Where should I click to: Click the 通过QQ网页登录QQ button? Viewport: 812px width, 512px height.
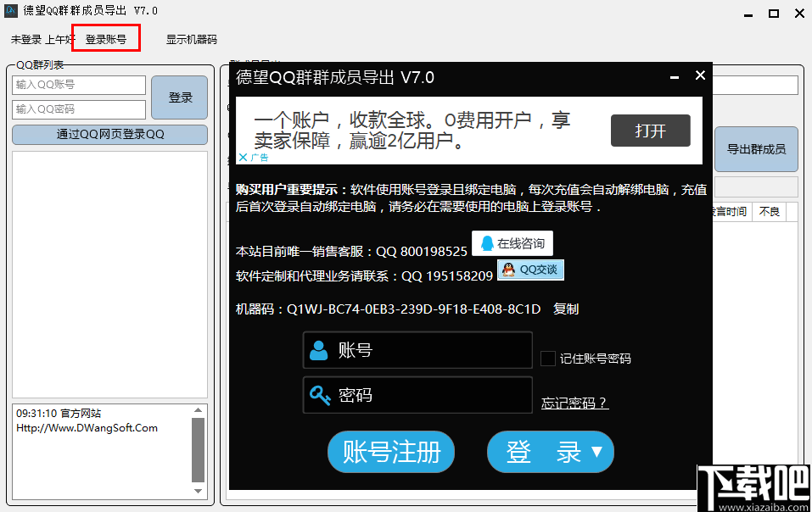109,134
